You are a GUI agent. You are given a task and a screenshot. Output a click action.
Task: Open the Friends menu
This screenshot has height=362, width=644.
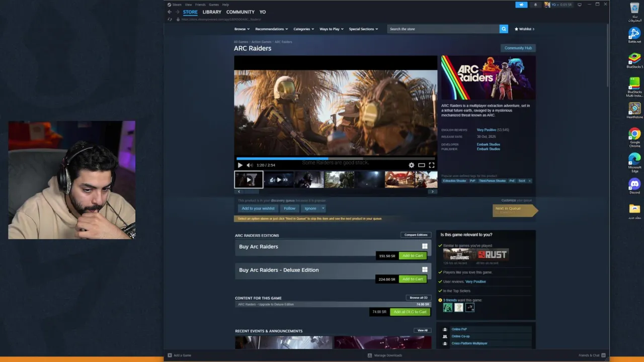[x=200, y=5]
